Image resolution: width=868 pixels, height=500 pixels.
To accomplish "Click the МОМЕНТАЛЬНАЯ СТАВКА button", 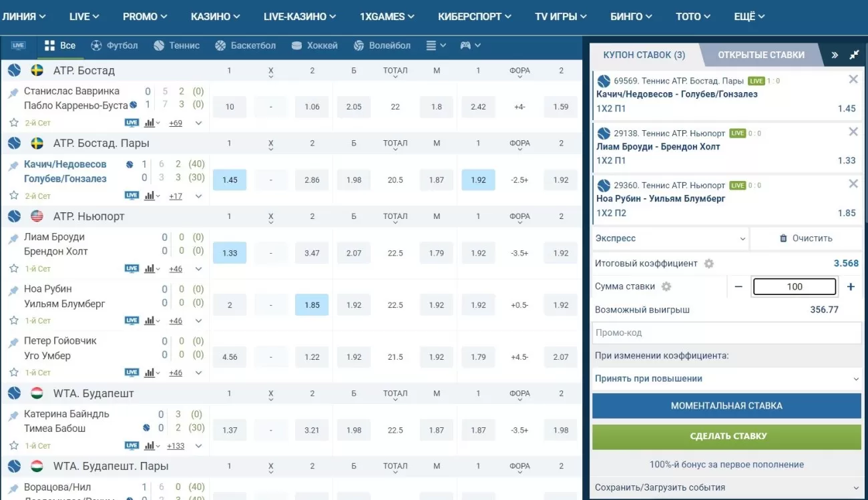I will point(726,406).
